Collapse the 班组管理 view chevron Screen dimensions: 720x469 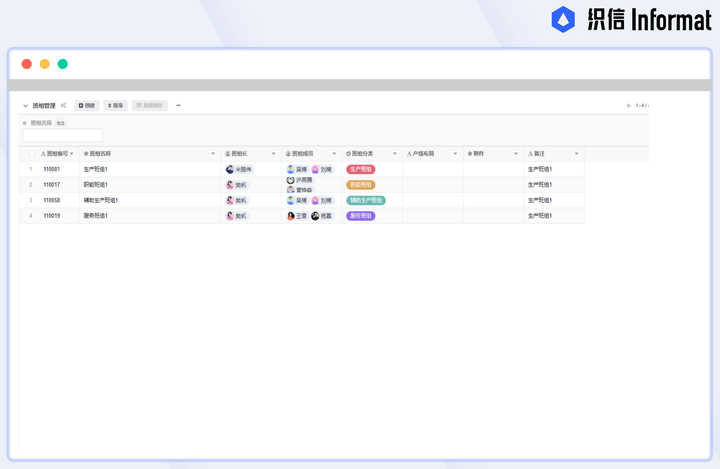[26, 106]
